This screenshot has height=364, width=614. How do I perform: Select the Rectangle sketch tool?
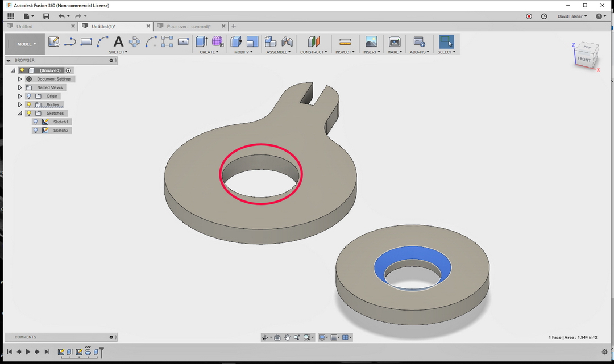click(x=86, y=41)
